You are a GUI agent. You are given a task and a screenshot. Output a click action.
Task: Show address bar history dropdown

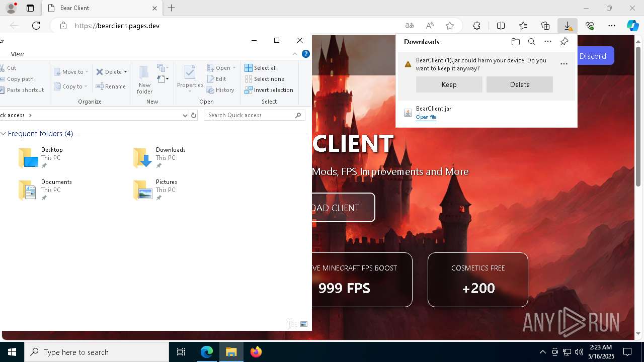pyautogui.click(x=185, y=115)
